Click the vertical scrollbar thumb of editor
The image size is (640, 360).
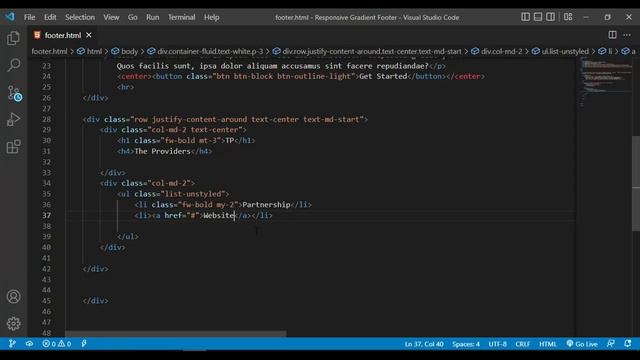pos(636,184)
